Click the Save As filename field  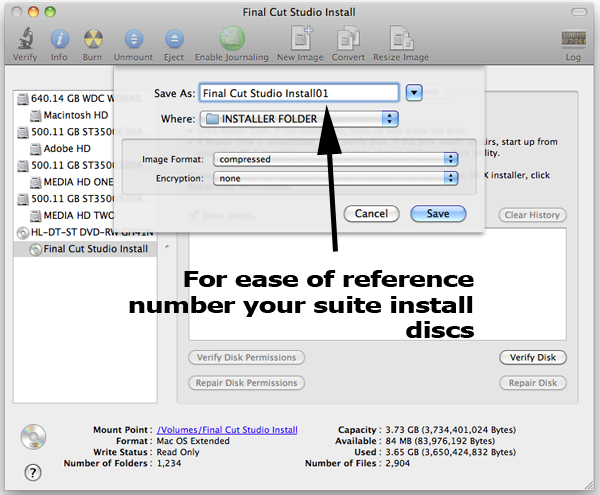pyautogui.click(x=298, y=93)
